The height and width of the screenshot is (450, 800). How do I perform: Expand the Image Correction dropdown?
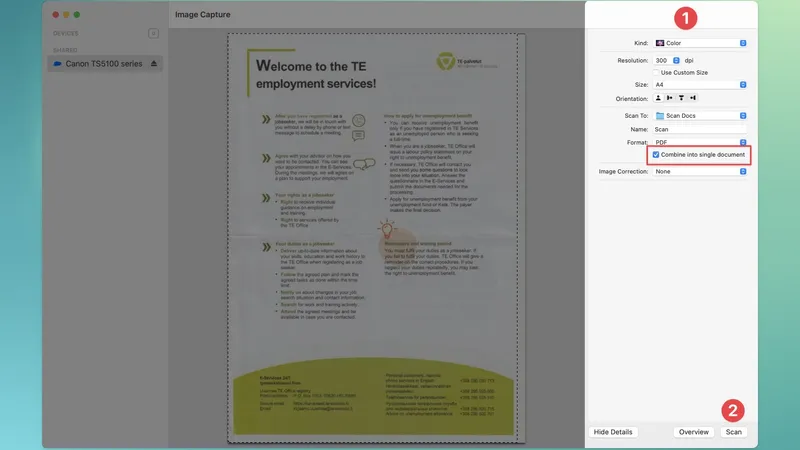701,171
